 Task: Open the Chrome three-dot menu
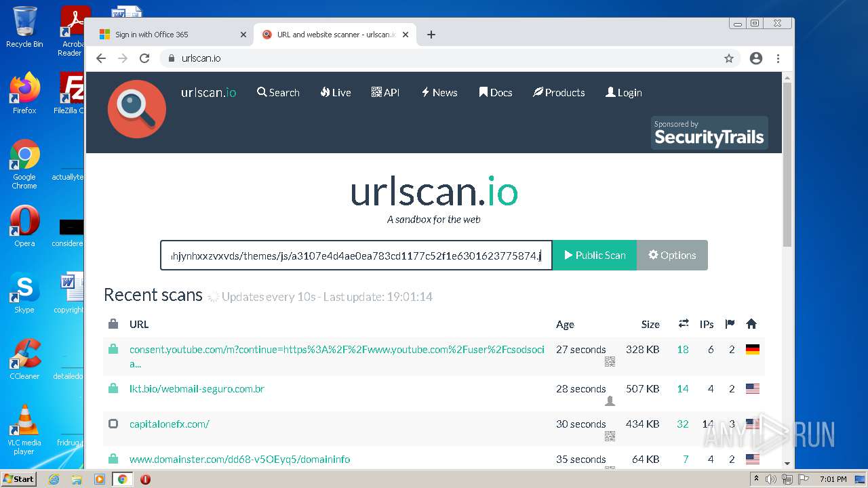(x=778, y=58)
